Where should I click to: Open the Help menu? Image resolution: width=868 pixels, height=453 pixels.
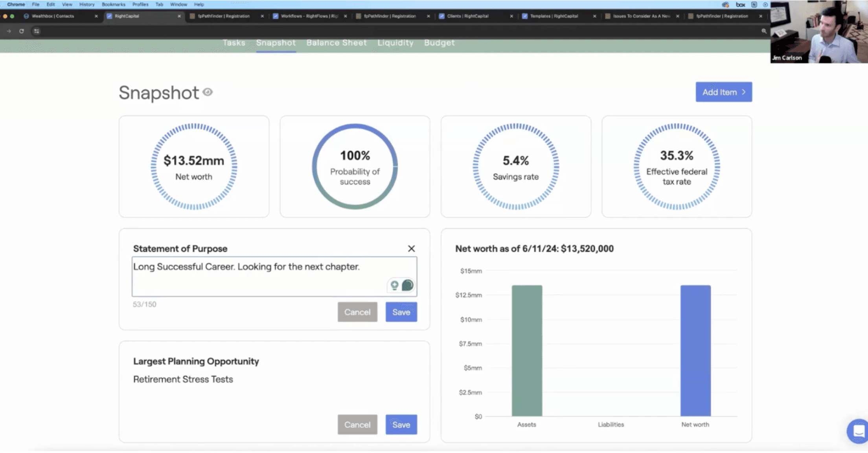(x=199, y=4)
